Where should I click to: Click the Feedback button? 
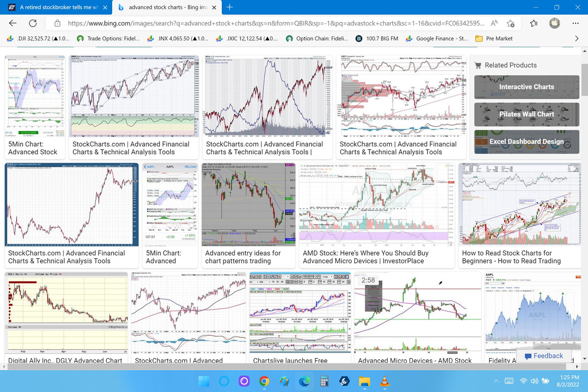543,356
